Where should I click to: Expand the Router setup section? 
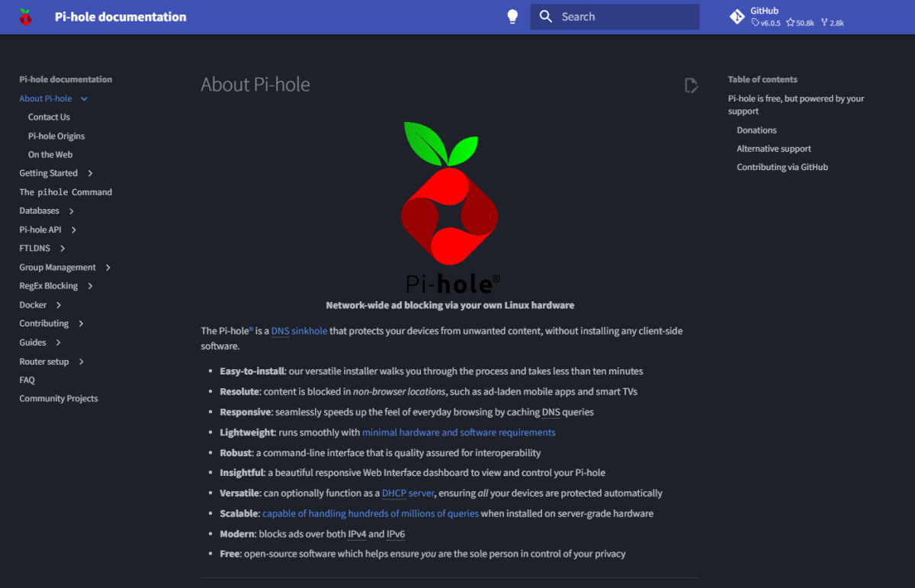[81, 361]
